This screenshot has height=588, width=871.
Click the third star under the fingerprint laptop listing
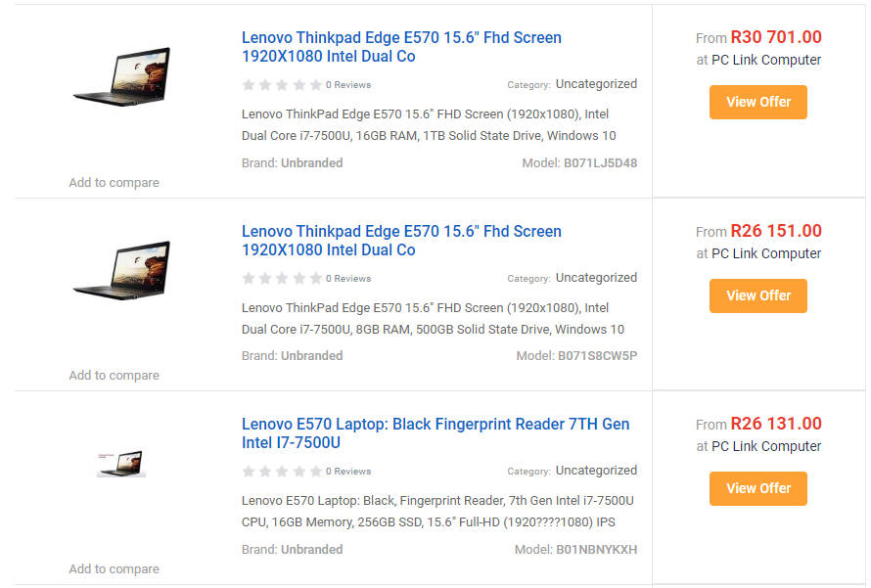pos(281,472)
